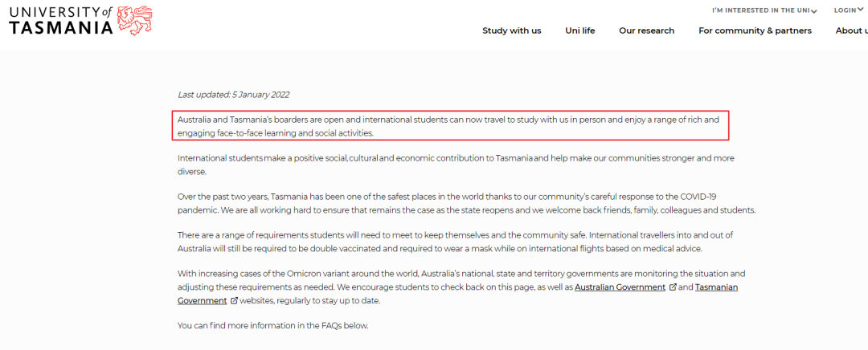Screen dimensions: 868x350
Task: Click the Last updated 5 January 2022 text
Action: [x=233, y=95]
